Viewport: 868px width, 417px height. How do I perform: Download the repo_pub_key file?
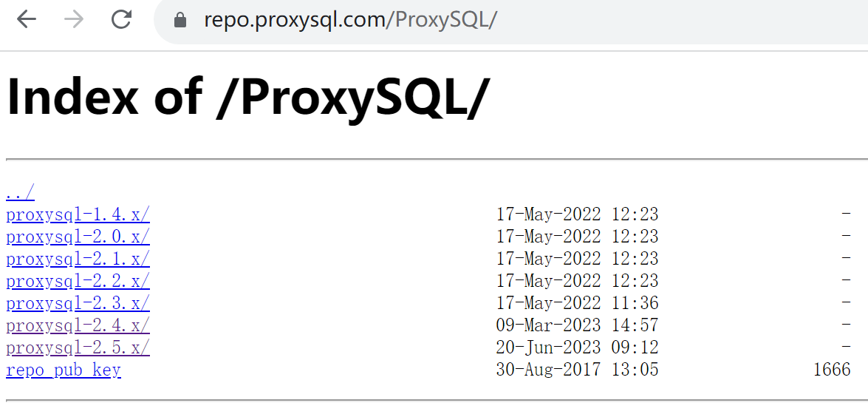(x=64, y=370)
